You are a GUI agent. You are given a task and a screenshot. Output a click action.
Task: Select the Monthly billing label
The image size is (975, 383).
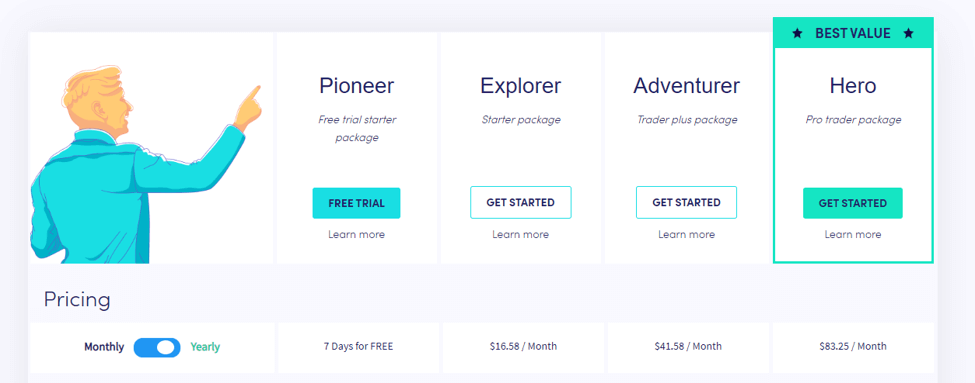(x=104, y=347)
